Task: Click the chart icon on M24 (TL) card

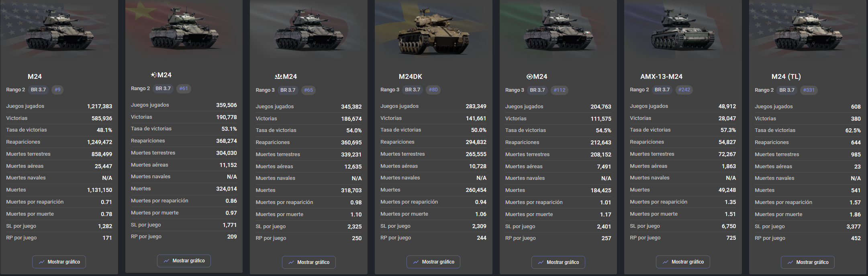Action: [790, 262]
